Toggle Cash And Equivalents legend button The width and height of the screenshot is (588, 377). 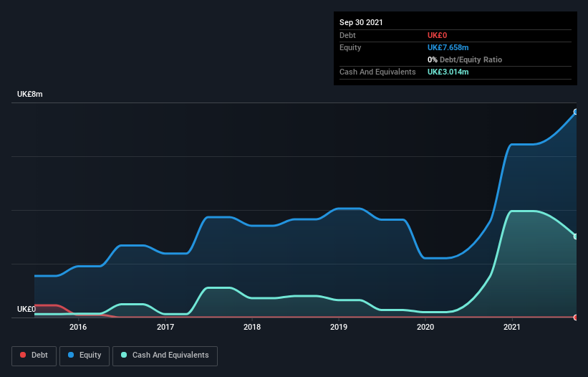click(165, 355)
